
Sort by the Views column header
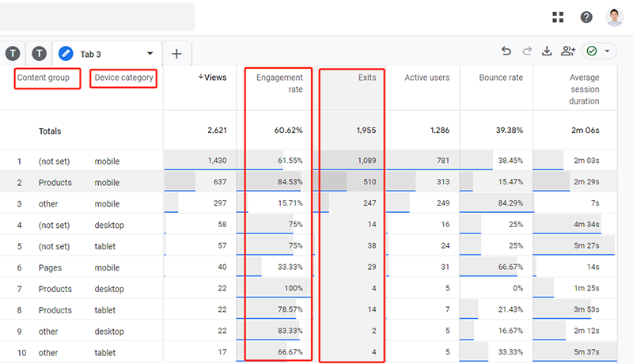(x=211, y=78)
